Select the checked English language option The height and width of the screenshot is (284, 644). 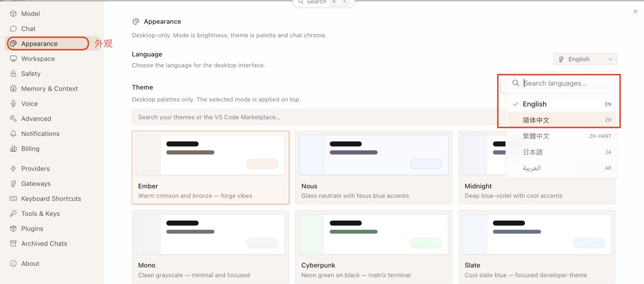561,104
